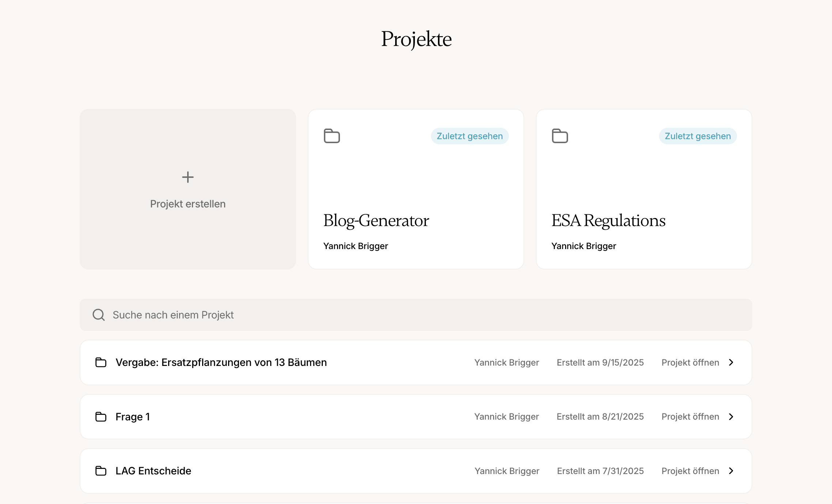Click folder icon beside Frage 1
The image size is (832, 504).
pyautogui.click(x=101, y=417)
